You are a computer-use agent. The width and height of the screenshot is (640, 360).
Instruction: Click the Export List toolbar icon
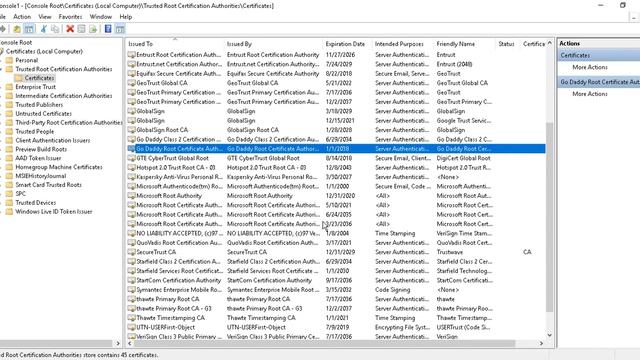point(93,29)
